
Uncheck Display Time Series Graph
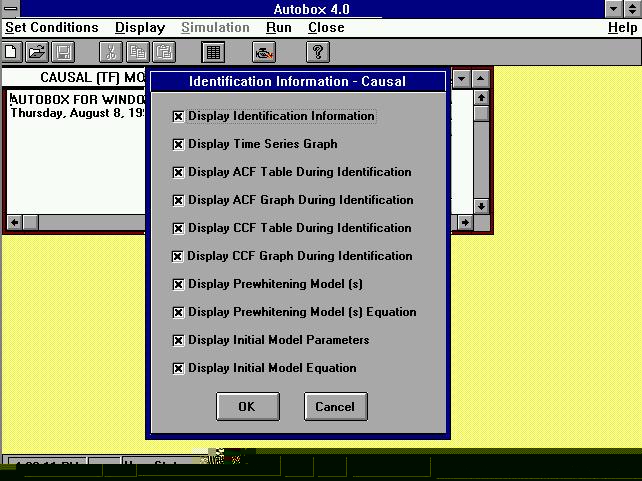(x=178, y=145)
